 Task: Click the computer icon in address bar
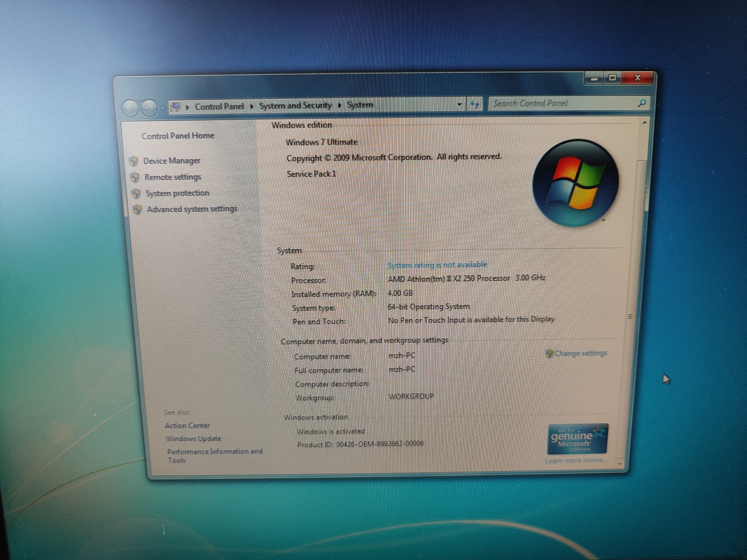click(176, 107)
